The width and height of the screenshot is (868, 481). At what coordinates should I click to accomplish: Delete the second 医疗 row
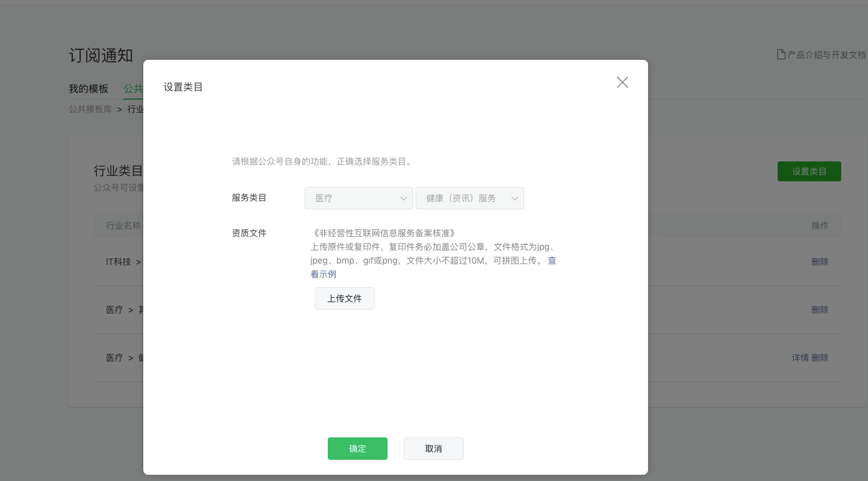tap(820, 310)
